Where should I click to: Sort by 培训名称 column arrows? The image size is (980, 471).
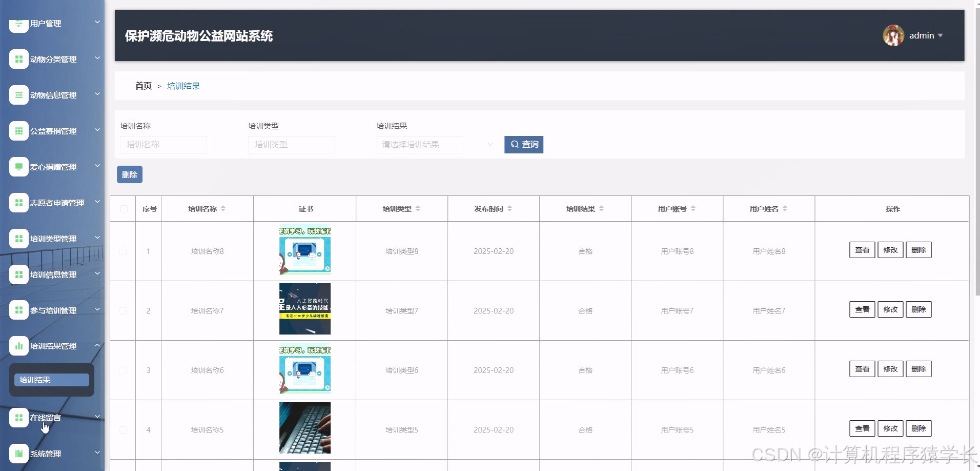223,209
